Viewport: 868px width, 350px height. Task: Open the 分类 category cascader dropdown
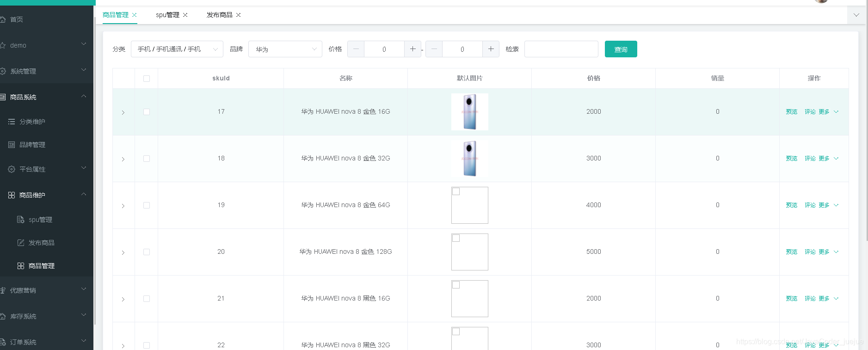pos(177,49)
